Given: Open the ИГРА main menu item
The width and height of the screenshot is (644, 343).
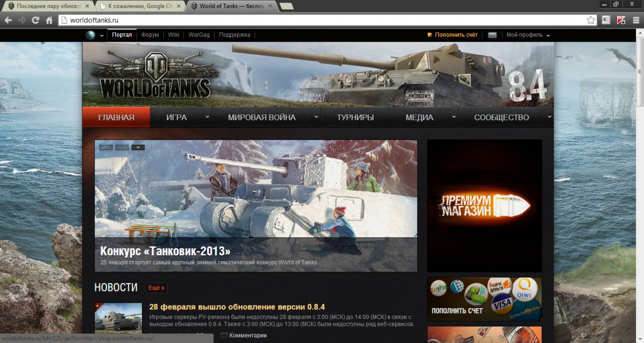Looking at the screenshot, I should tap(177, 117).
